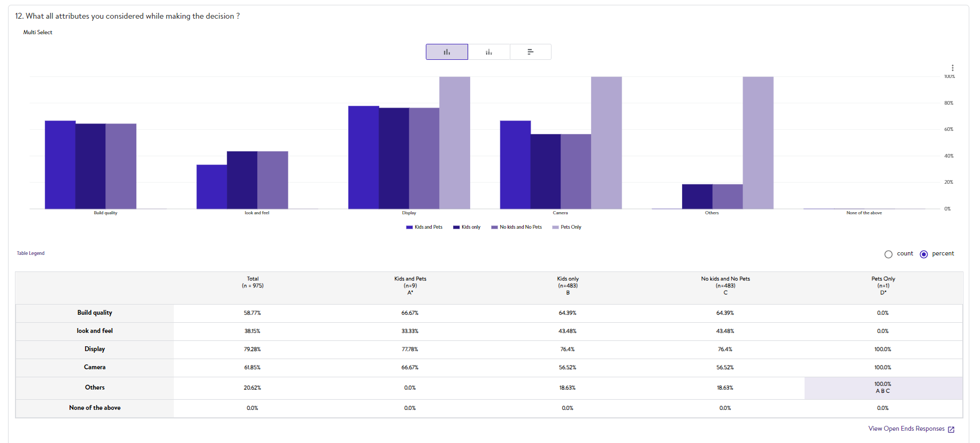Click the Kids and Pets bar for Camera

[x=515, y=165]
